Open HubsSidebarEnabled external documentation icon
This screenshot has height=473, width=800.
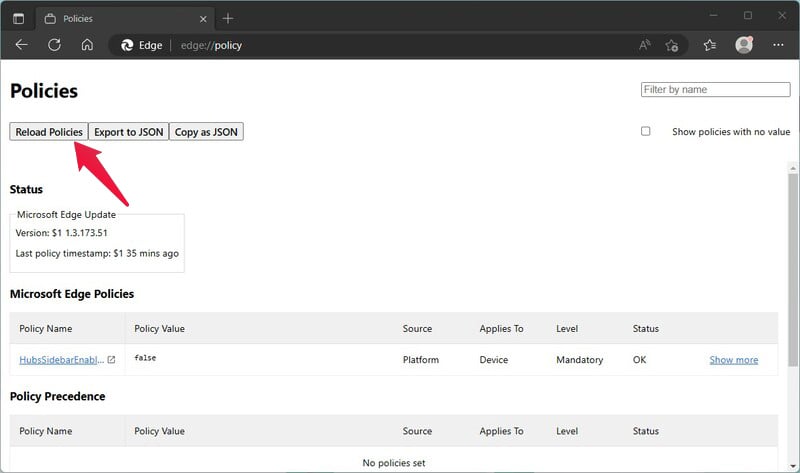(111, 360)
